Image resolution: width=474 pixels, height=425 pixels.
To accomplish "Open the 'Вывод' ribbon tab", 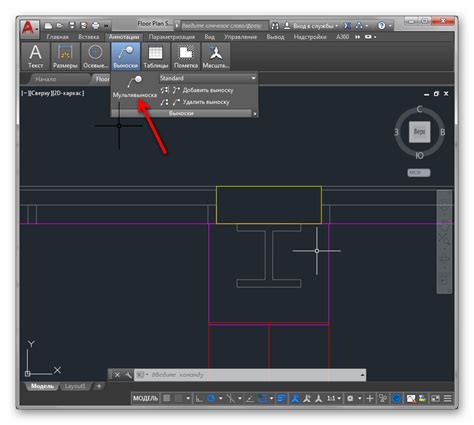I will [x=275, y=37].
